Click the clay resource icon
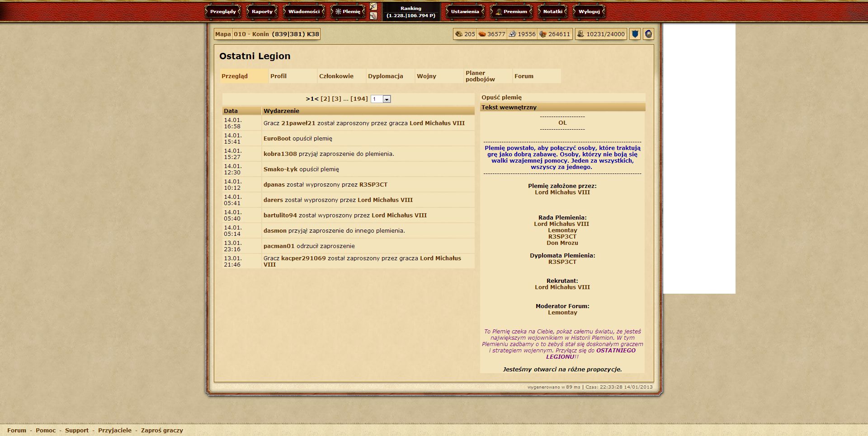The width and height of the screenshot is (868, 436). click(x=482, y=34)
